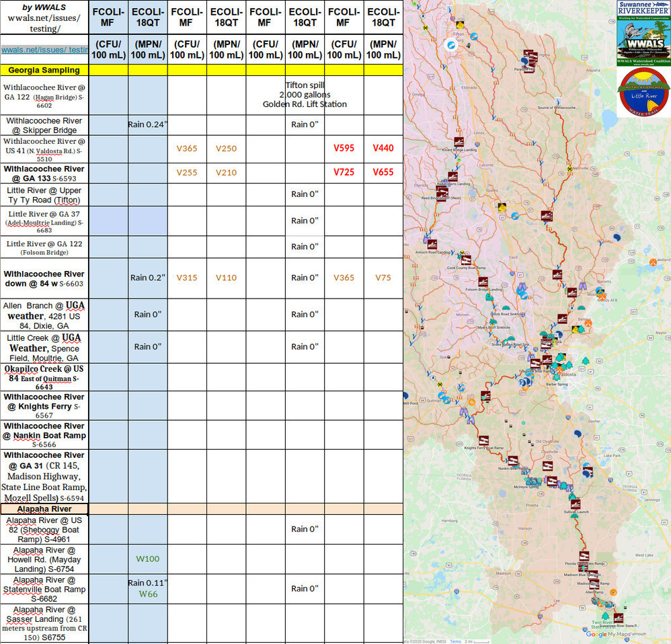Select the blue blob marker near Dasher
Viewport: 671px width, 644px height.
578,434
